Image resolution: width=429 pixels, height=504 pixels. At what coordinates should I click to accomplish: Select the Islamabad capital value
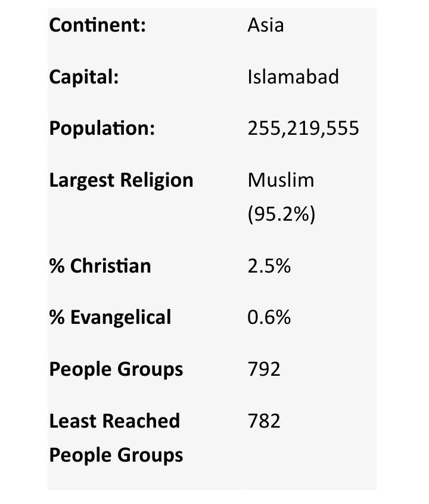pos(293,77)
